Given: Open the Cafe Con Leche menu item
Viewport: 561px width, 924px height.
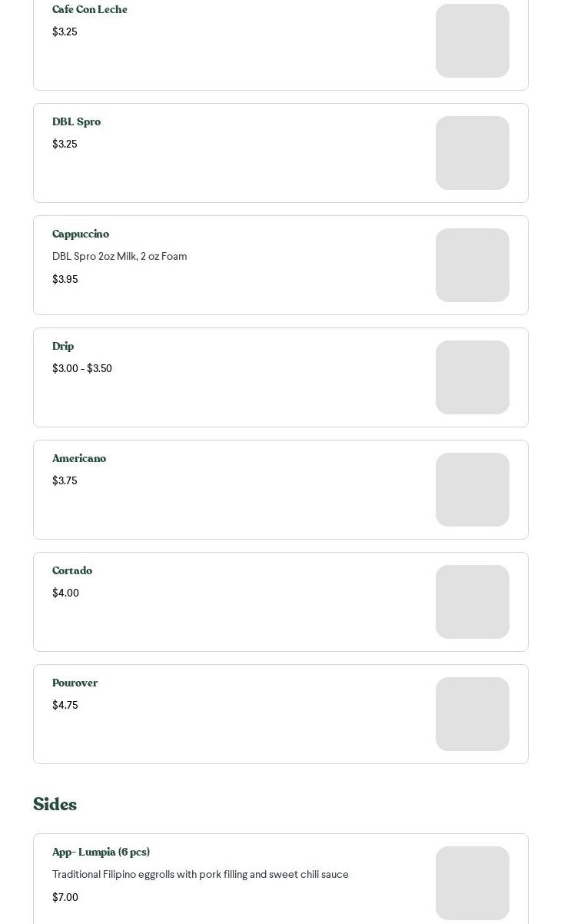Looking at the screenshot, I should [90, 10].
